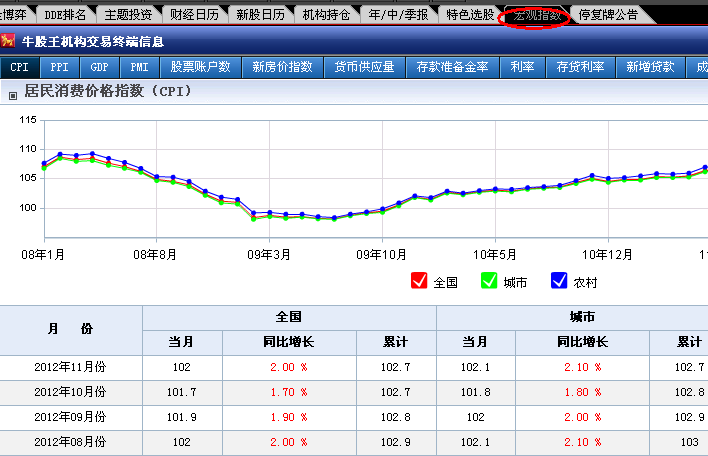The image size is (708, 456).
Task: Click the 月份 column header
Action: pyautogui.click(x=70, y=330)
